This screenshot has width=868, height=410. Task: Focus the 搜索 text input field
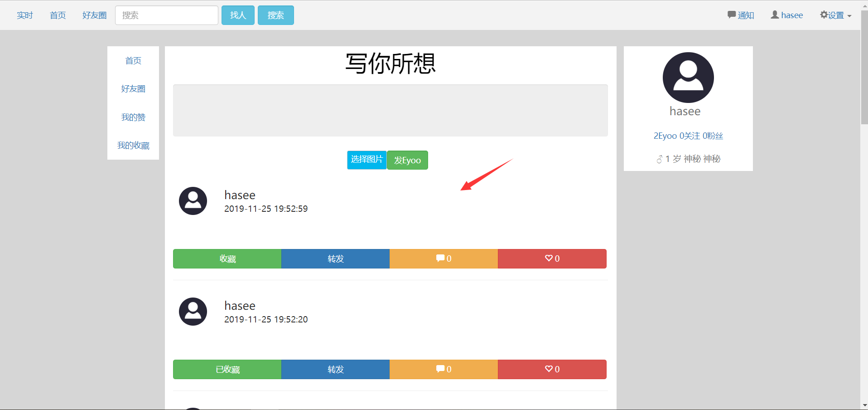[x=167, y=15]
